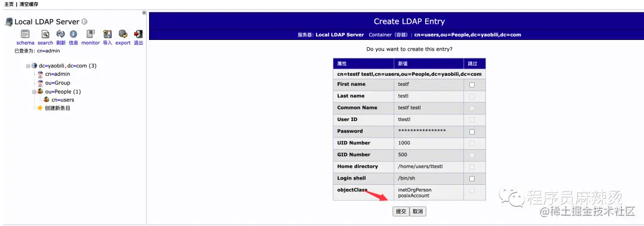Collapse sidebar with small top-right toggle
This screenshot has height=226, width=644.
click(x=144, y=13)
